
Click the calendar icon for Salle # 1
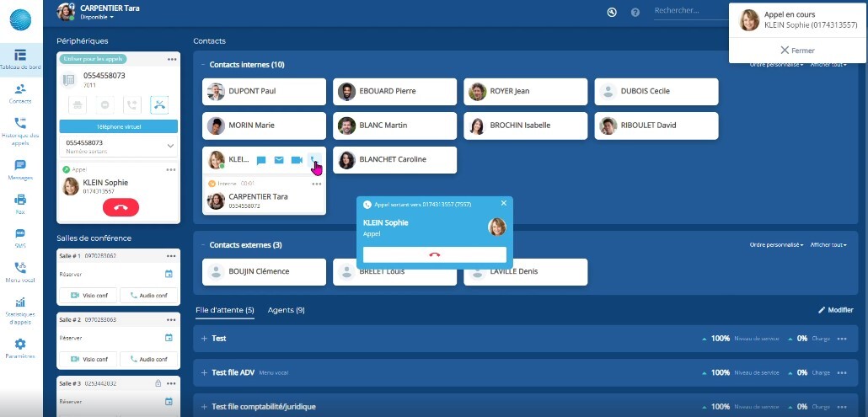point(169,274)
